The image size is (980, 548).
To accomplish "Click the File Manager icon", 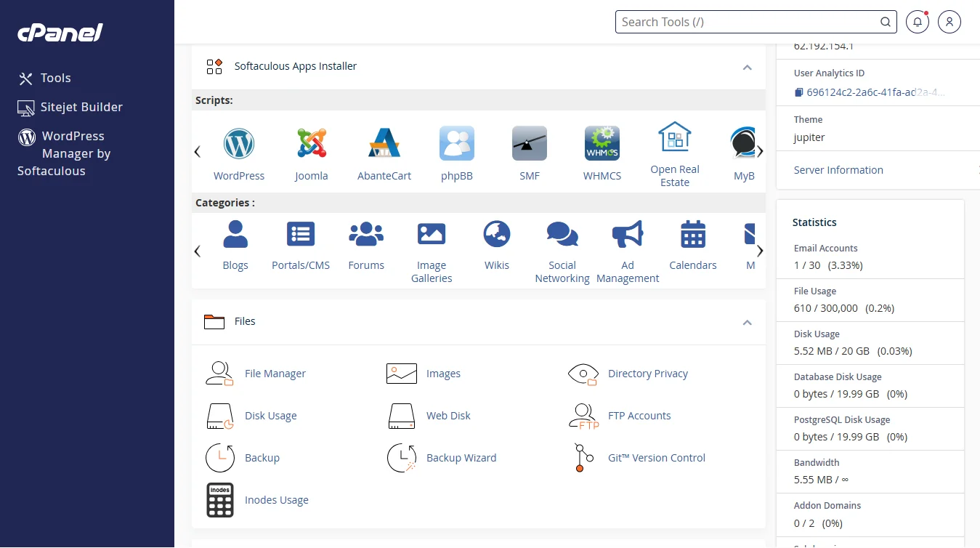I will 219,374.
